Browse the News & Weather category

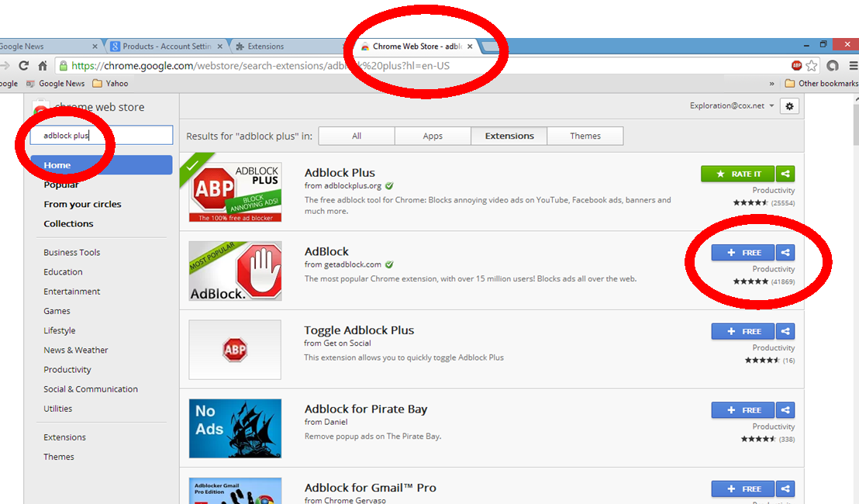[76, 350]
